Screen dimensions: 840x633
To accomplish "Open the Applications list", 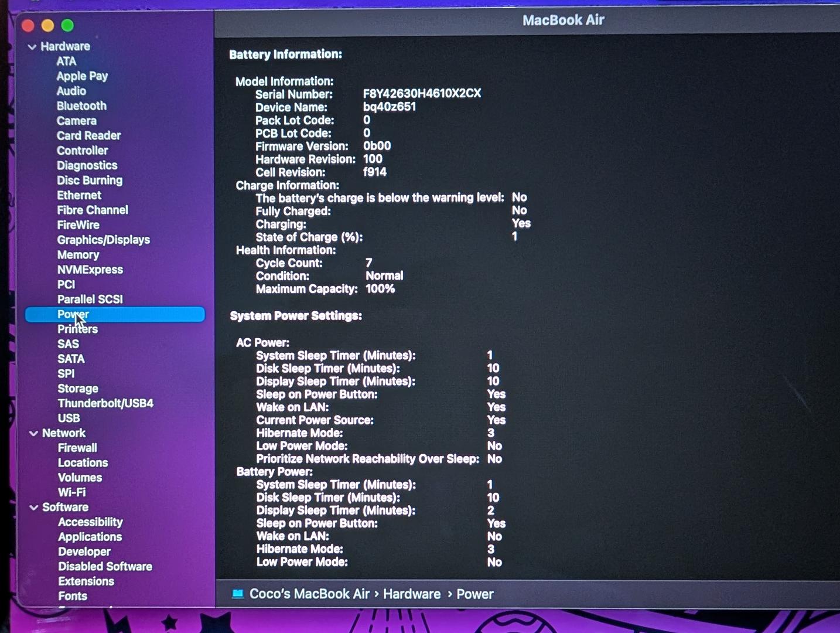I will coord(90,537).
